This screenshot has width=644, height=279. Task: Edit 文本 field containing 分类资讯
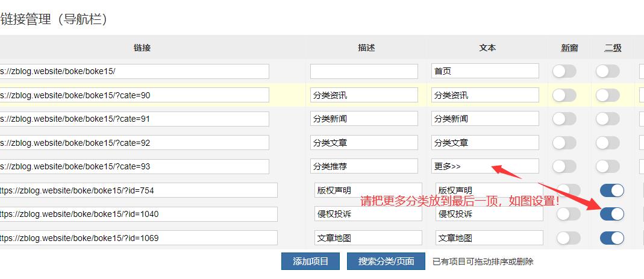[x=485, y=95]
